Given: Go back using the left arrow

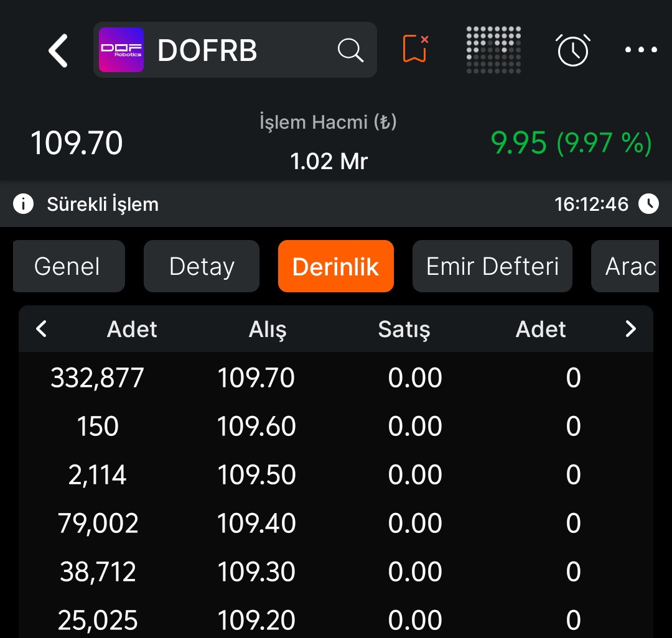Looking at the screenshot, I should [57, 50].
